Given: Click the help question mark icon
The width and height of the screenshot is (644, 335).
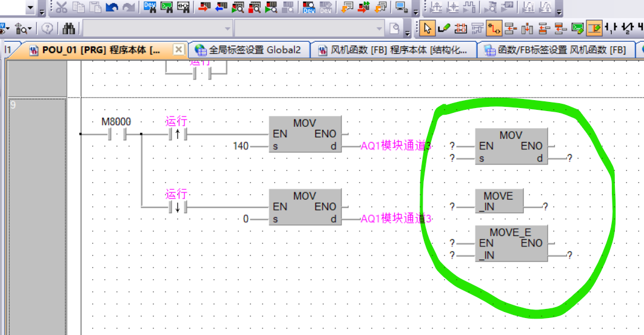Looking at the screenshot, I should coord(47,29).
